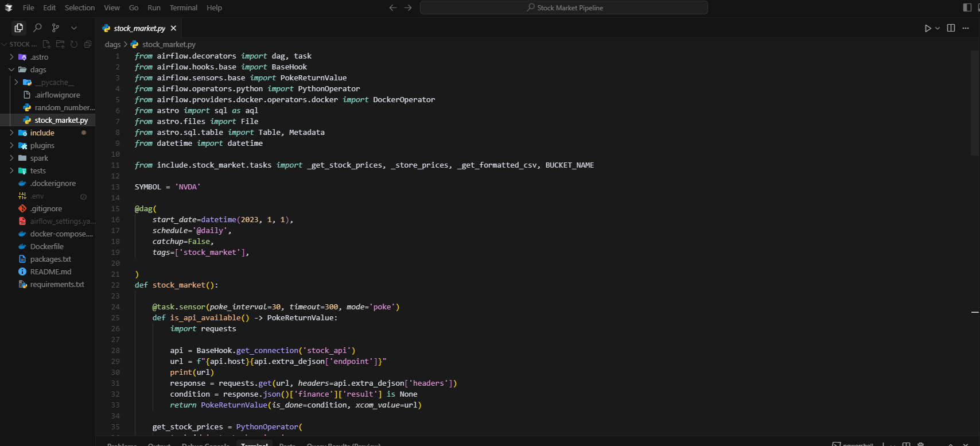This screenshot has width=980, height=446.
Task: Open the Selection menu
Action: 80,7
